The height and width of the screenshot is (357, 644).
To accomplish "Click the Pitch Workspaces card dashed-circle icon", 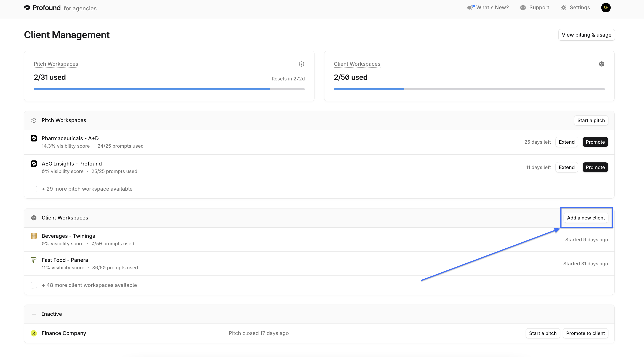I will [x=301, y=64].
